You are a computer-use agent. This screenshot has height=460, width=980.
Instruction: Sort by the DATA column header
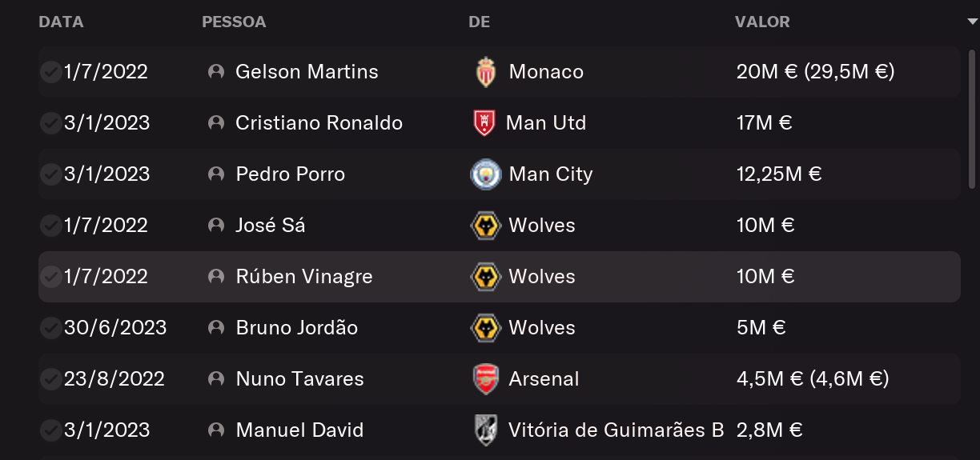click(61, 22)
